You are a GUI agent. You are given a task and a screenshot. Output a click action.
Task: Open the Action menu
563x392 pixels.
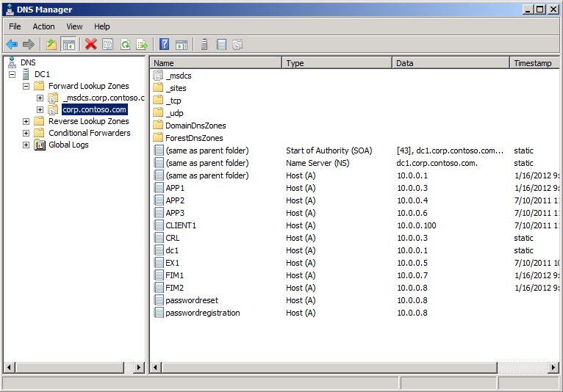[43, 26]
